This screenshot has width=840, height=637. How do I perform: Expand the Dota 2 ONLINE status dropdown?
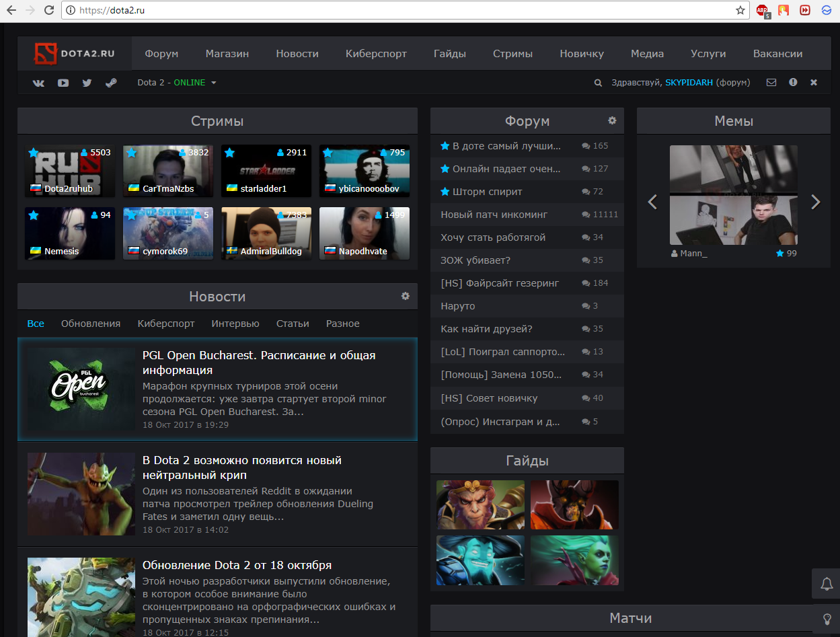point(177,83)
